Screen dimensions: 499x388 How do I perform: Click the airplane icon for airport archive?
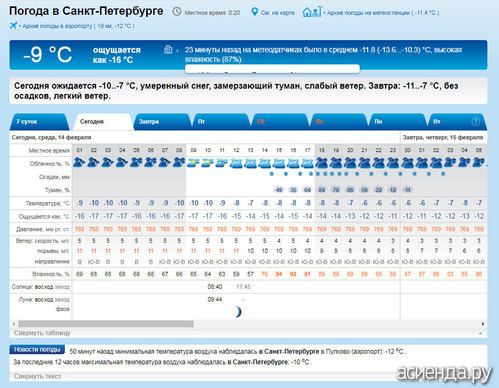(13, 26)
